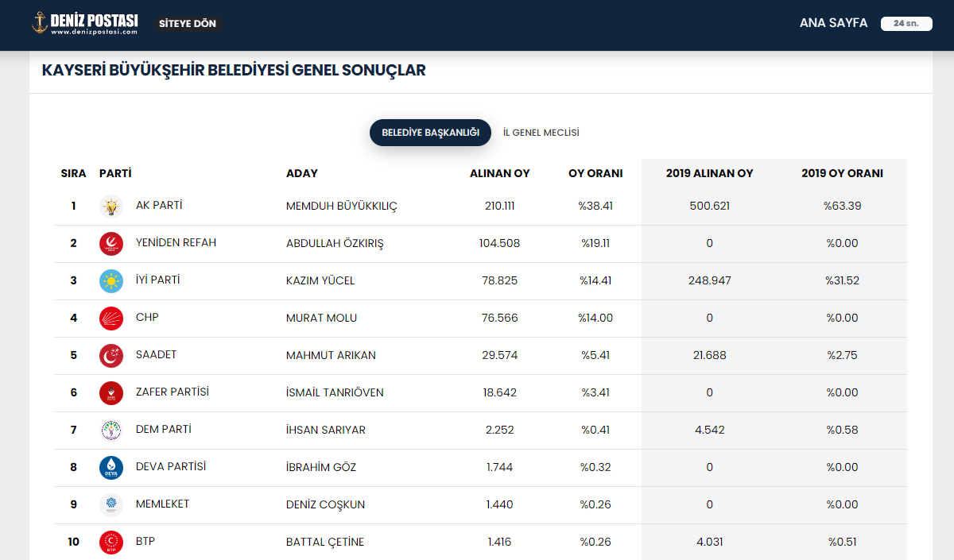Click the DEM Parti tree logo

click(111, 431)
